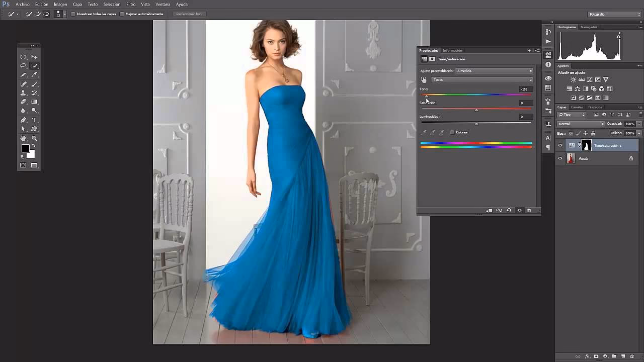
Task: Add a Curves adjustment from the Ajustes panel
Action: coord(590,80)
